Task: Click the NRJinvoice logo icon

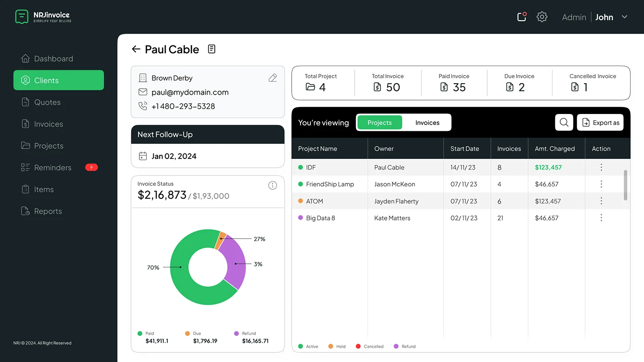Action: (x=22, y=17)
